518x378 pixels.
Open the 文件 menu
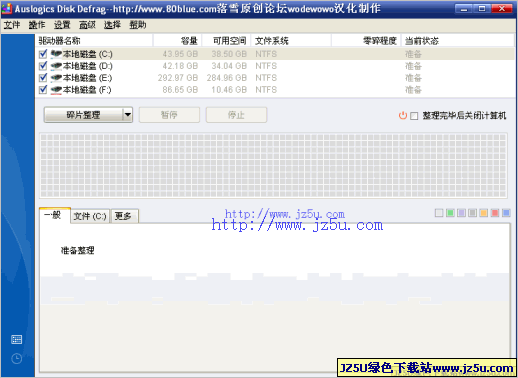coord(12,25)
